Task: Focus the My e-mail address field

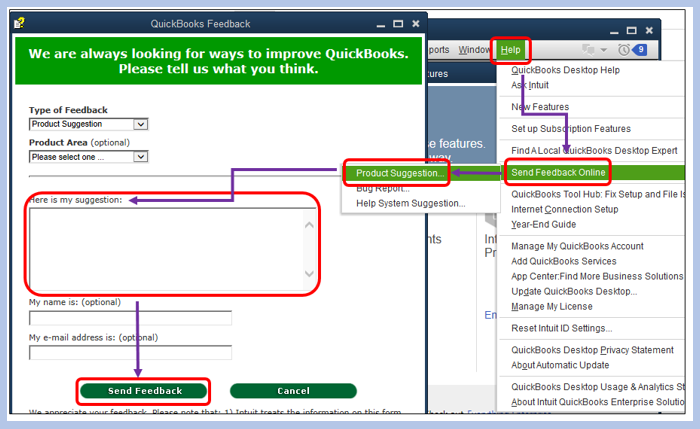Action: click(130, 353)
